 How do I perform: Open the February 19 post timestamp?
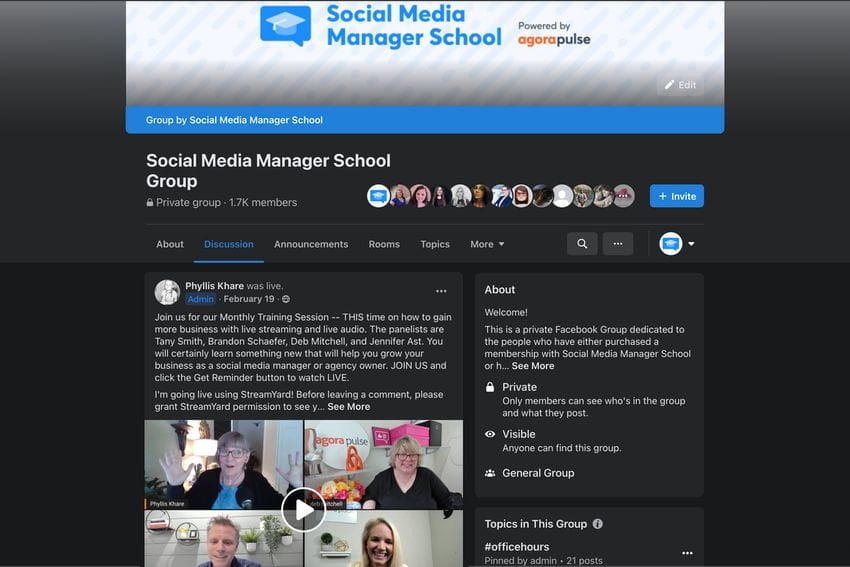pyautogui.click(x=249, y=299)
